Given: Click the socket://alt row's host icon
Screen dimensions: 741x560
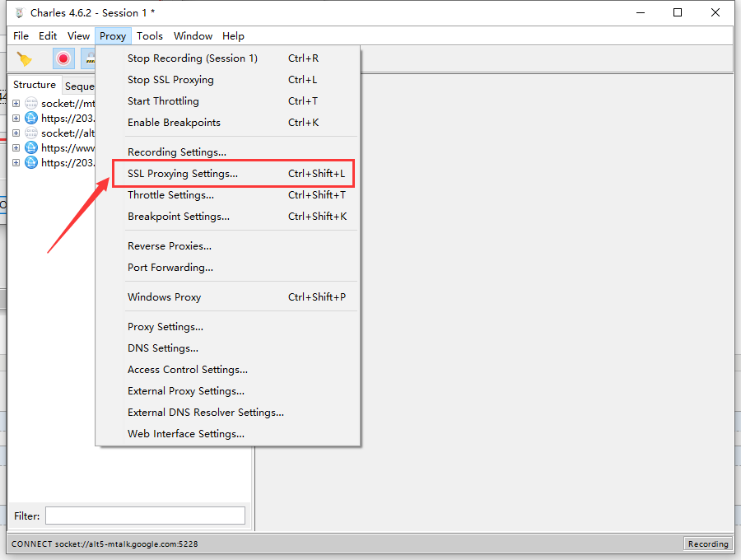Looking at the screenshot, I should (31, 133).
